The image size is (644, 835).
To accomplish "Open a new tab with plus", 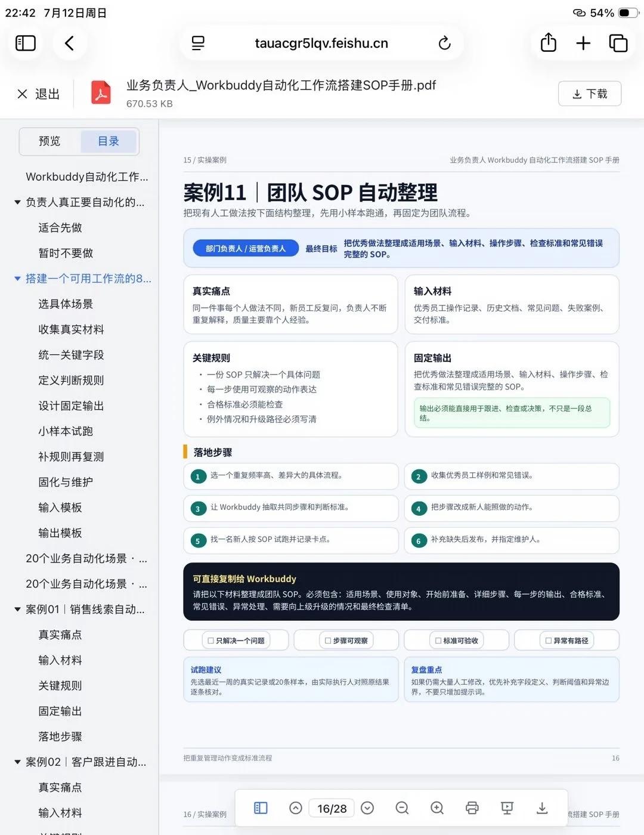I will (583, 43).
